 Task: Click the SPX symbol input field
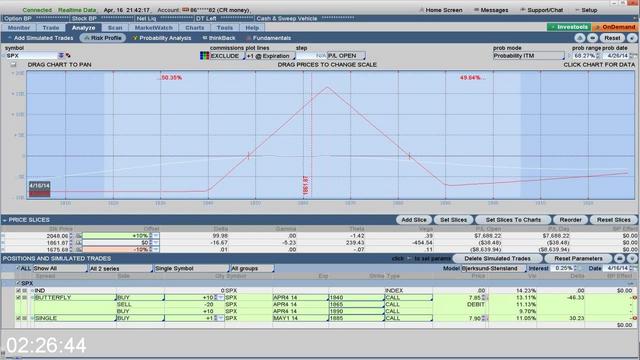[31, 56]
